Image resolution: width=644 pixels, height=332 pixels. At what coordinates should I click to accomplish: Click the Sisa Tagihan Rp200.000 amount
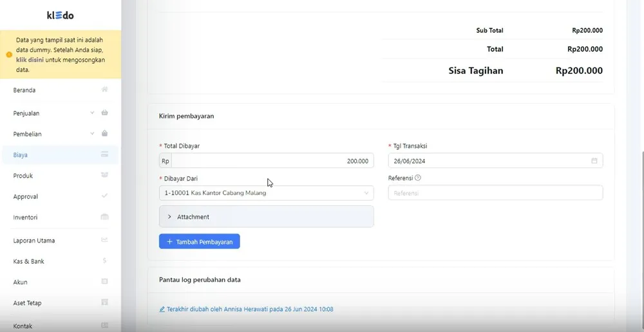click(579, 71)
